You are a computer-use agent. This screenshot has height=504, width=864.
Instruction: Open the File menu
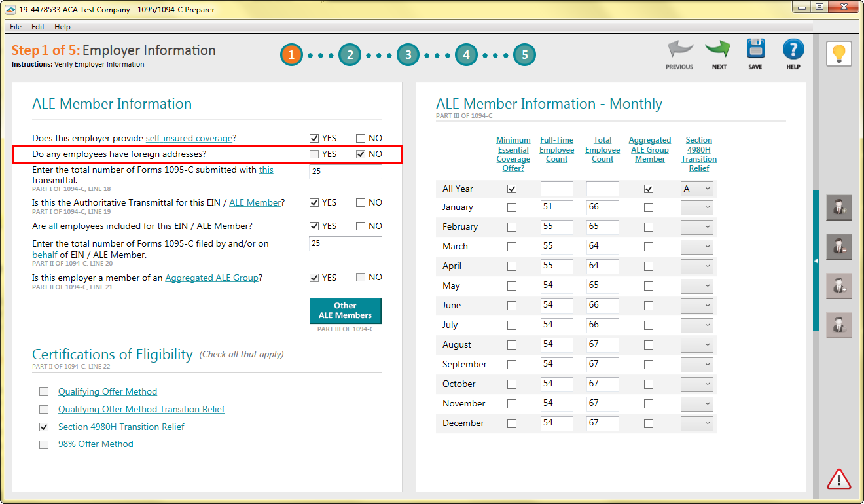(15, 27)
